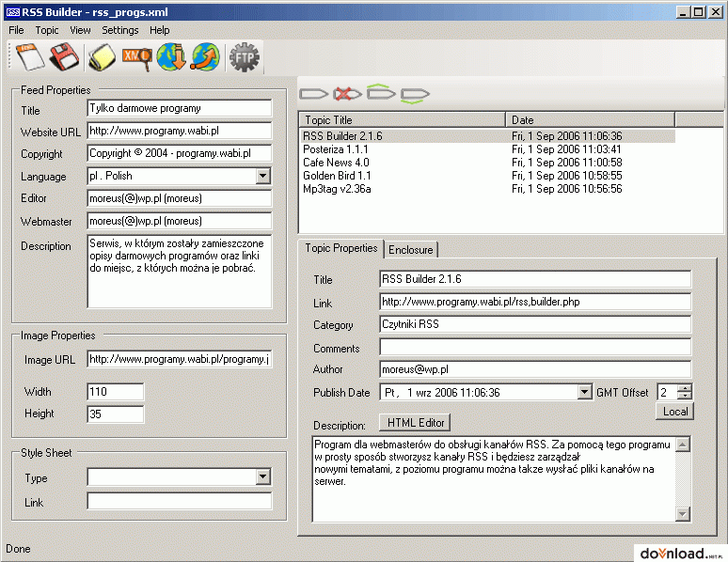Open the View menu
This screenshot has width=728, height=562.
(80, 30)
